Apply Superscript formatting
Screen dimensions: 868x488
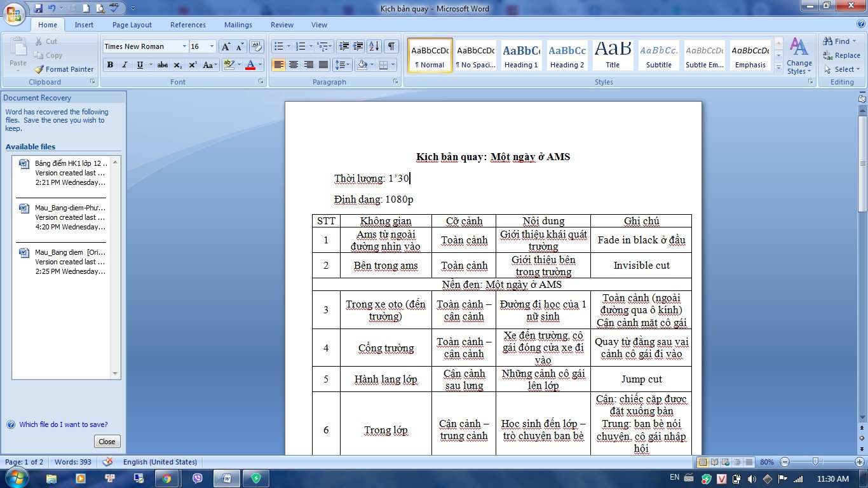[193, 65]
